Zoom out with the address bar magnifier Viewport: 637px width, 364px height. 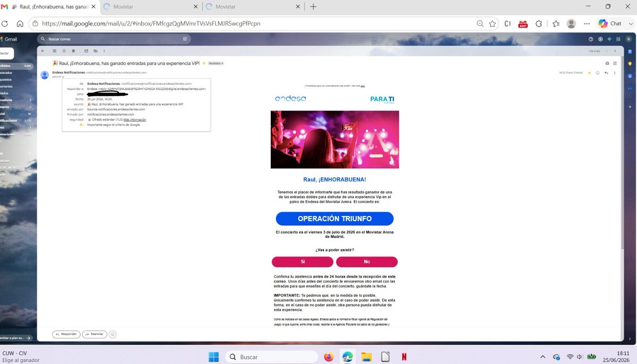click(x=480, y=23)
